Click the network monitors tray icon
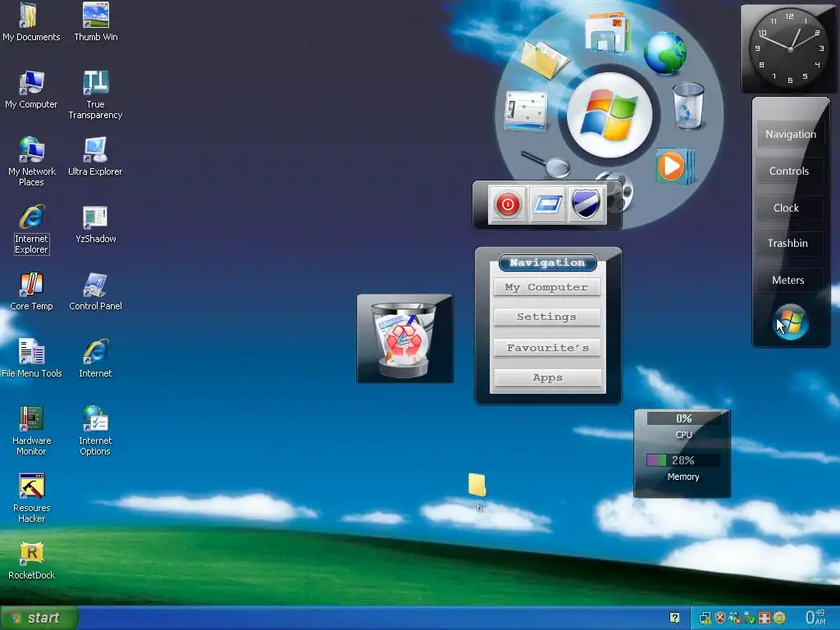 705,619
